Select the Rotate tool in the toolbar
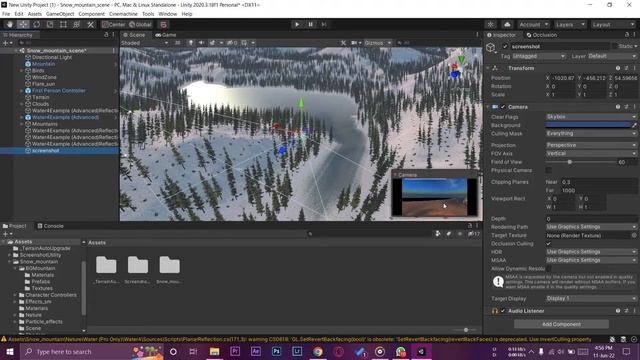The image size is (640, 360). tap(37, 24)
